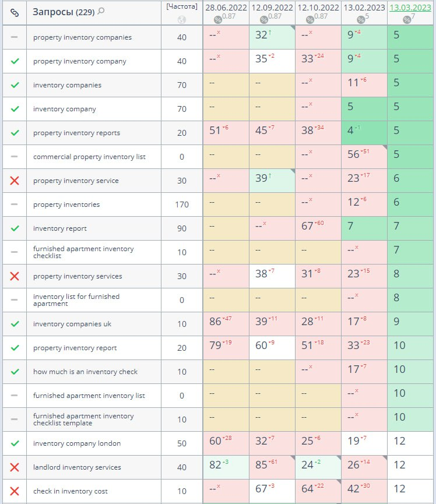
Task: Click the red cross beside check in inventory cost
Action: click(x=15, y=491)
